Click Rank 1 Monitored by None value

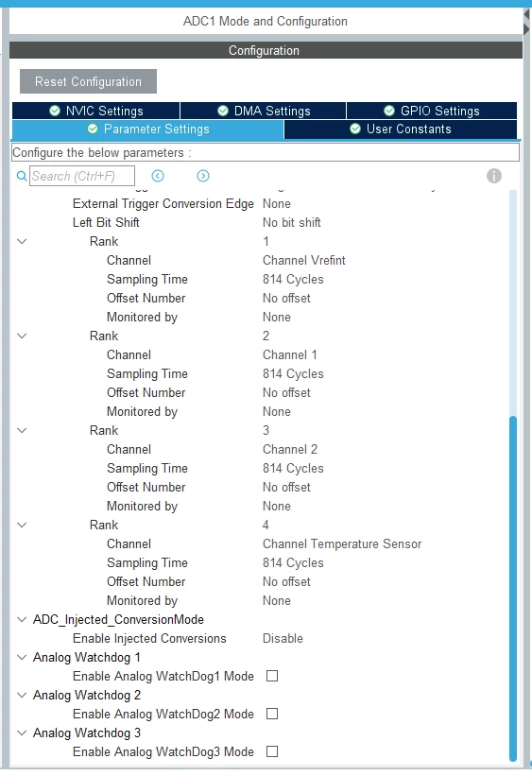(x=277, y=318)
